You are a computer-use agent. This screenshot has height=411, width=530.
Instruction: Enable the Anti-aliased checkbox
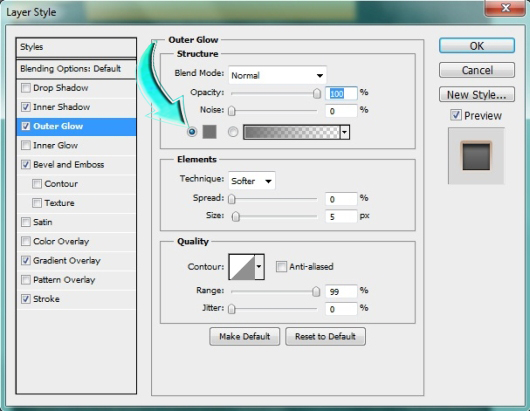click(281, 266)
